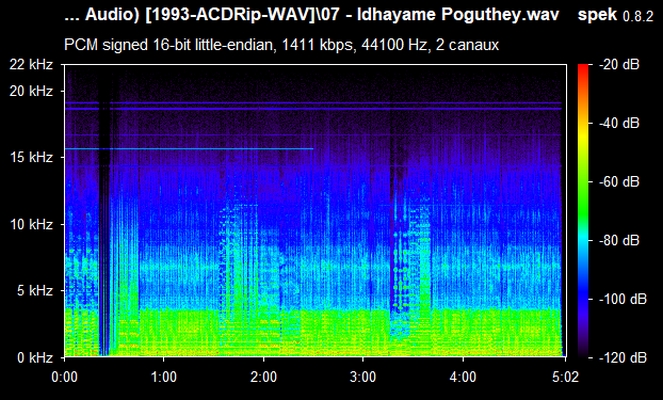Screen dimensions: 663x400
Task: Click the 15.7 kHz horizontal tone line in spectrogram
Action: point(189,149)
